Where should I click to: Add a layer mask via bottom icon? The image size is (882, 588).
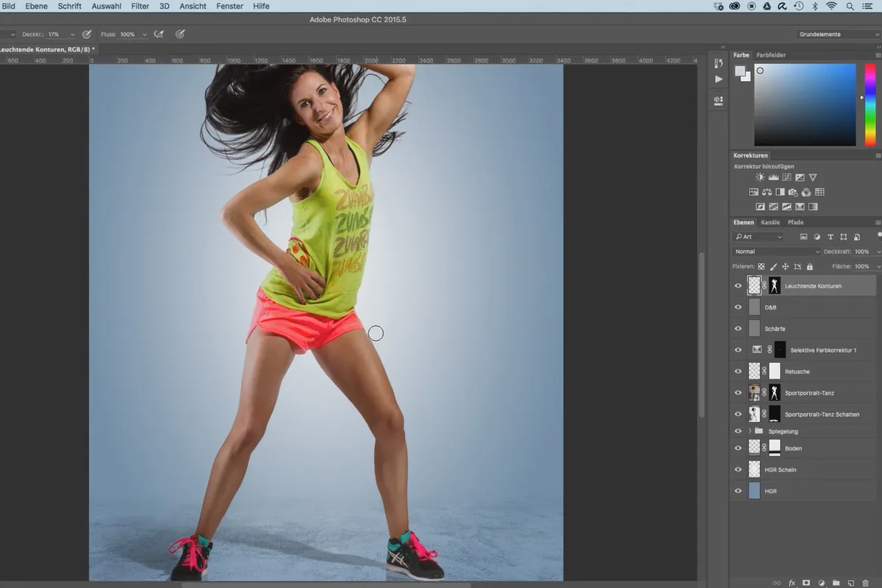point(806,582)
